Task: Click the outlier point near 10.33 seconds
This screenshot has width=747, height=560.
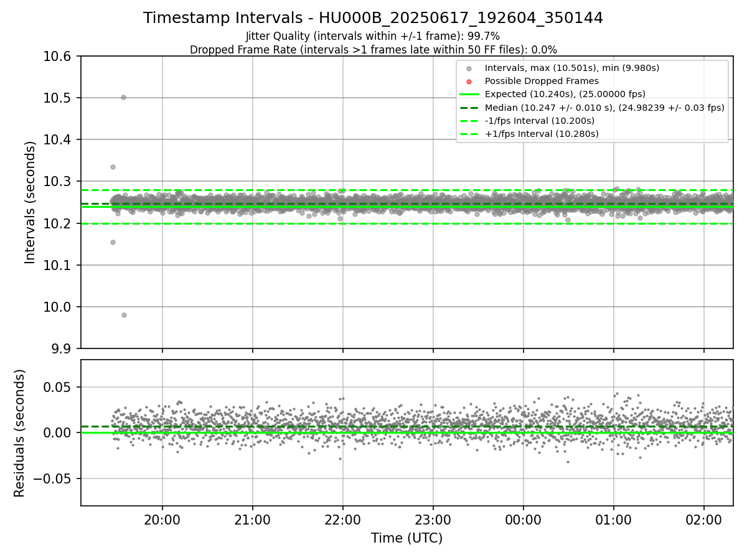Action: (113, 167)
